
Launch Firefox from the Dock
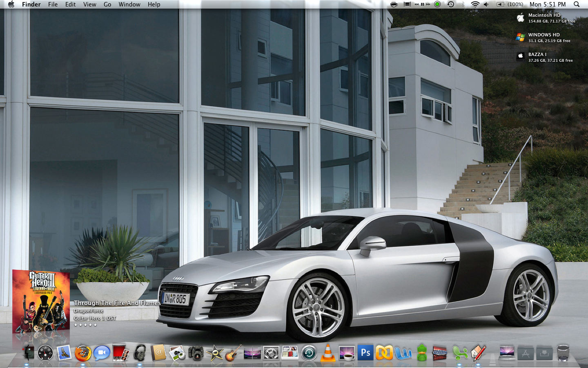[x=83, y=353]
